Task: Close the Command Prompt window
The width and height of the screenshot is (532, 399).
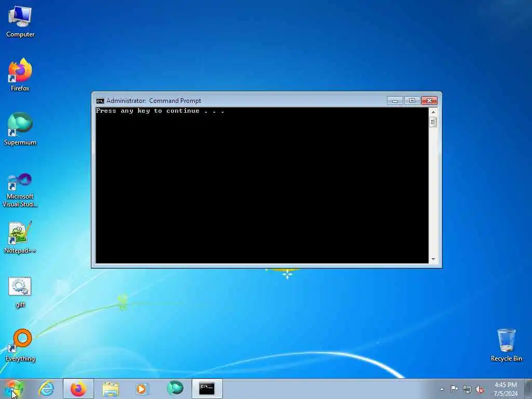Action: 429,101
